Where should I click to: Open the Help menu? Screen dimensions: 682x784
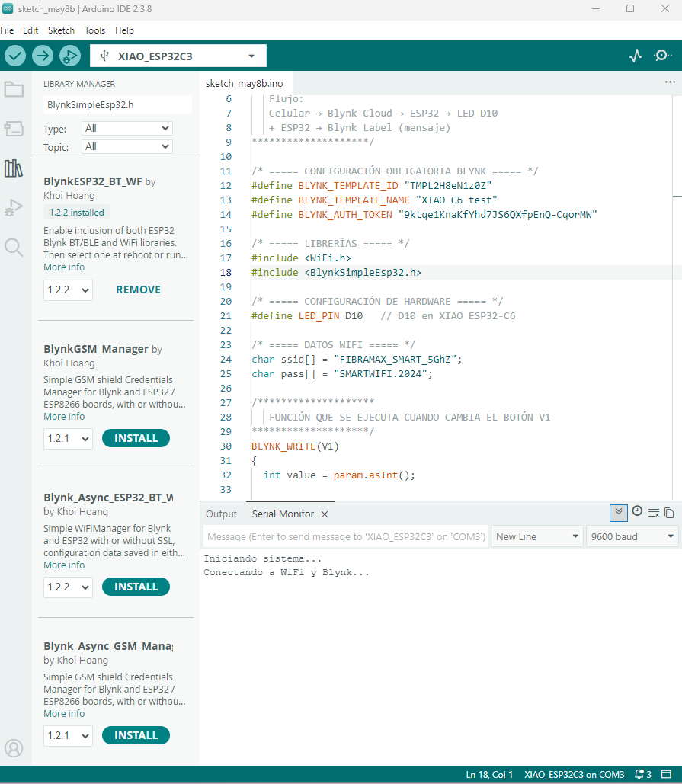coord(124,30)
